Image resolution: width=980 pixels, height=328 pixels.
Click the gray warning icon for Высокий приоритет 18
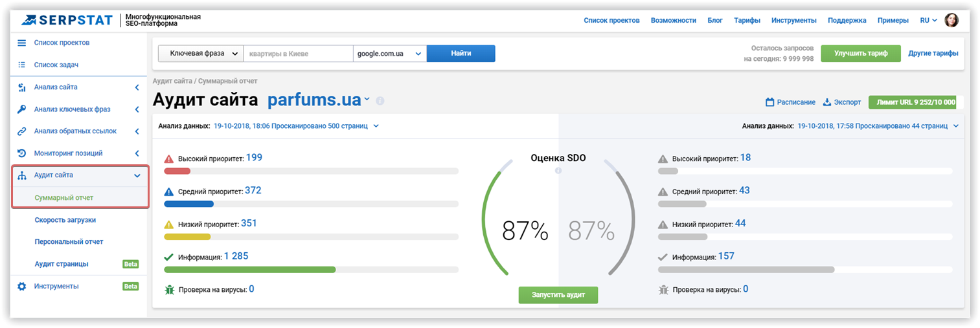click(663, 159)
